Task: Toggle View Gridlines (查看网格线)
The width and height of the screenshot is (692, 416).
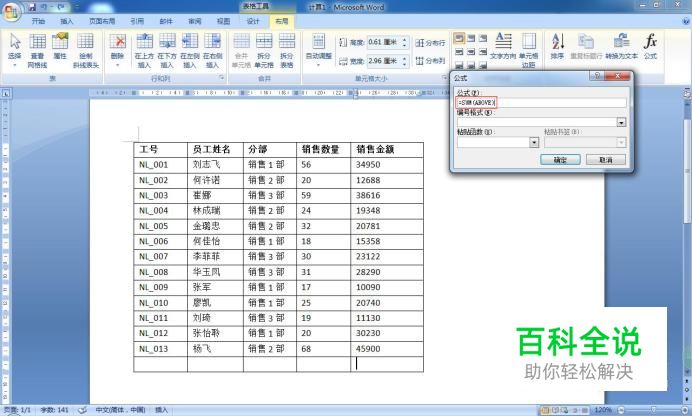Action: [x=38, y=49]
